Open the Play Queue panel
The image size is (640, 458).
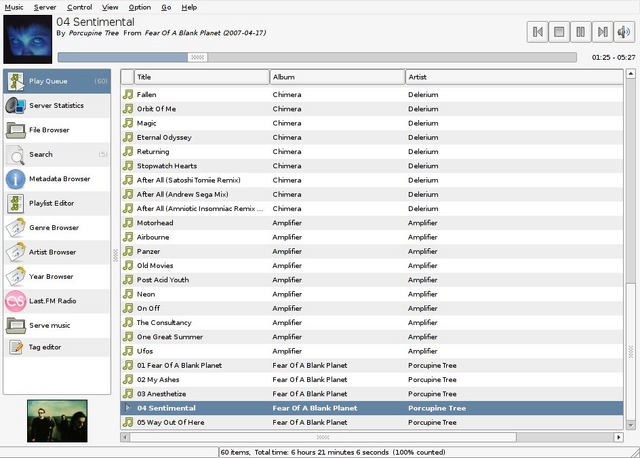[57, 81]
